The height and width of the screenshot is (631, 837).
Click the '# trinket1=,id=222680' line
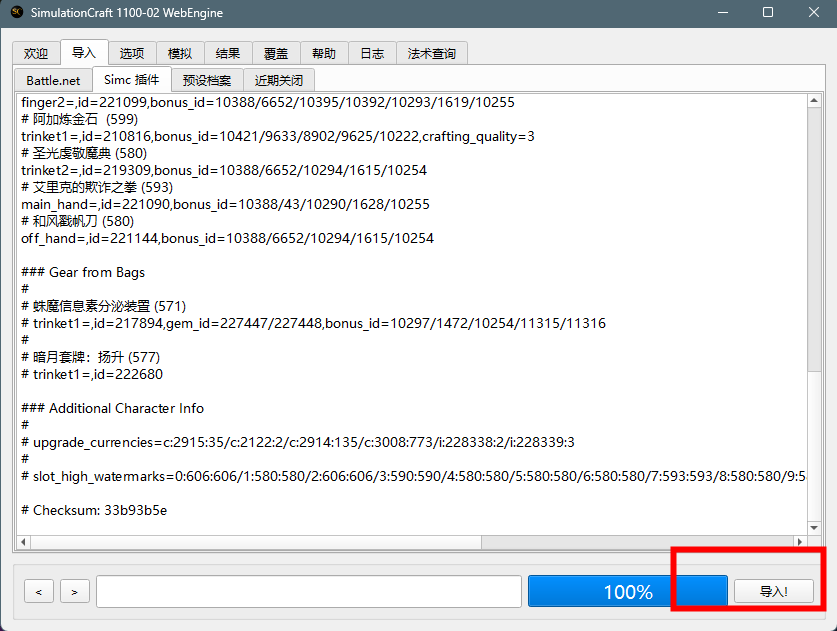tap(92, 374)
